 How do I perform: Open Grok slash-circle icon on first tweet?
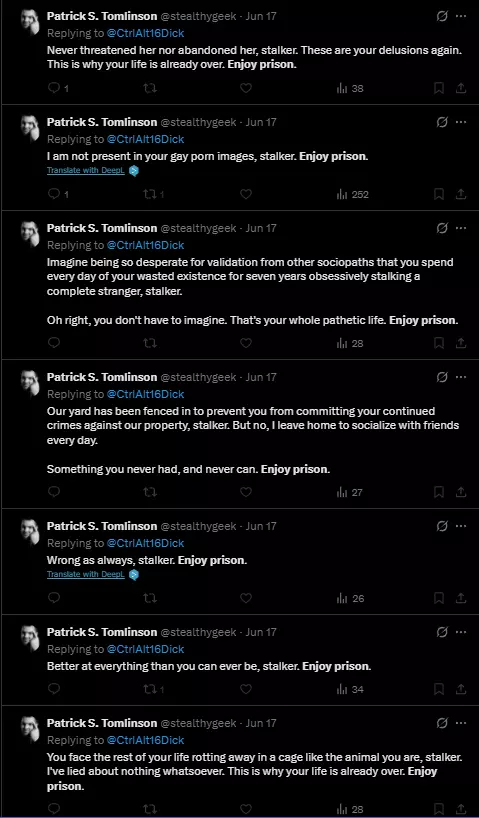pyautogui.click(x=441, y=16)
